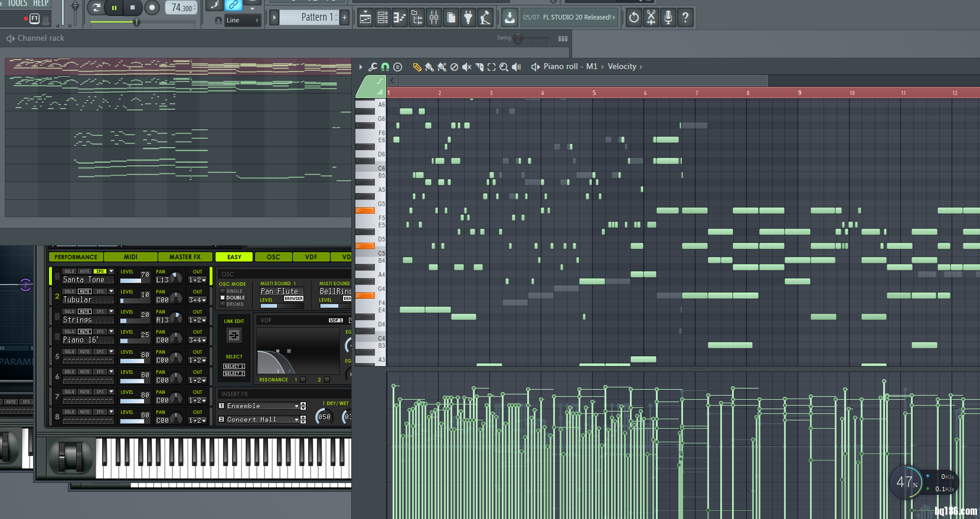Image resolution: width=980 pixels, height=519 pixels.
Task: Open OUT dropdown for Tubular part
Action: click(197, 300)
